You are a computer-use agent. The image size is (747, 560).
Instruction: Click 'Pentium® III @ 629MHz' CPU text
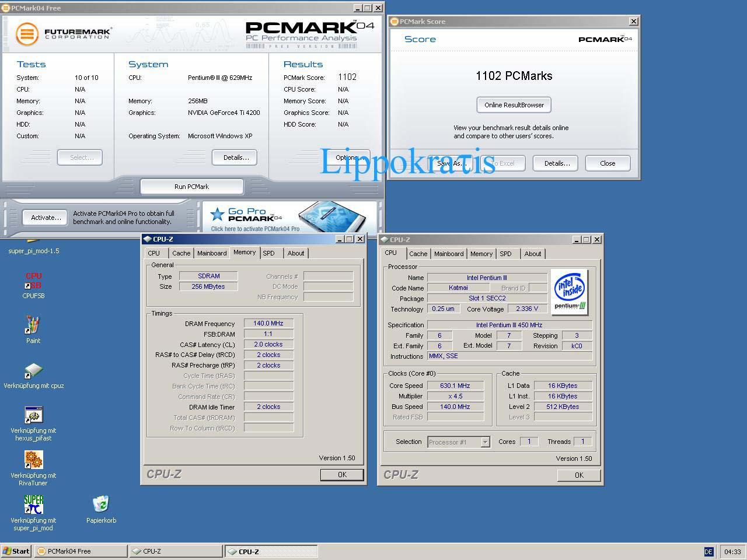(220, 78)
